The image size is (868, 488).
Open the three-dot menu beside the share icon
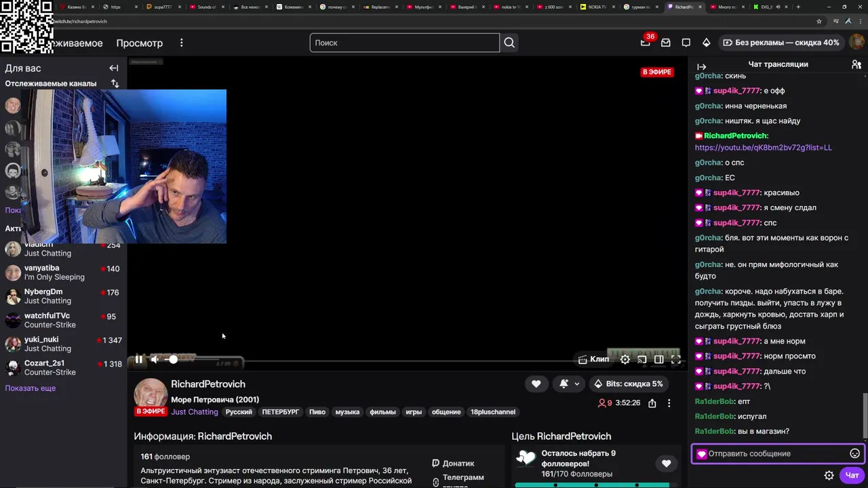669,403
